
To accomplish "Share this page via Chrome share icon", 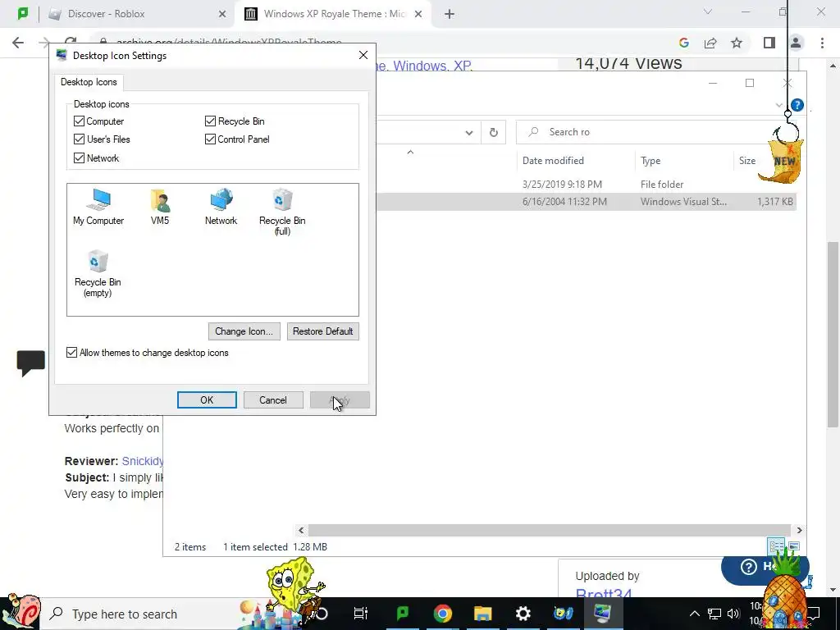I will pos(710,43).
